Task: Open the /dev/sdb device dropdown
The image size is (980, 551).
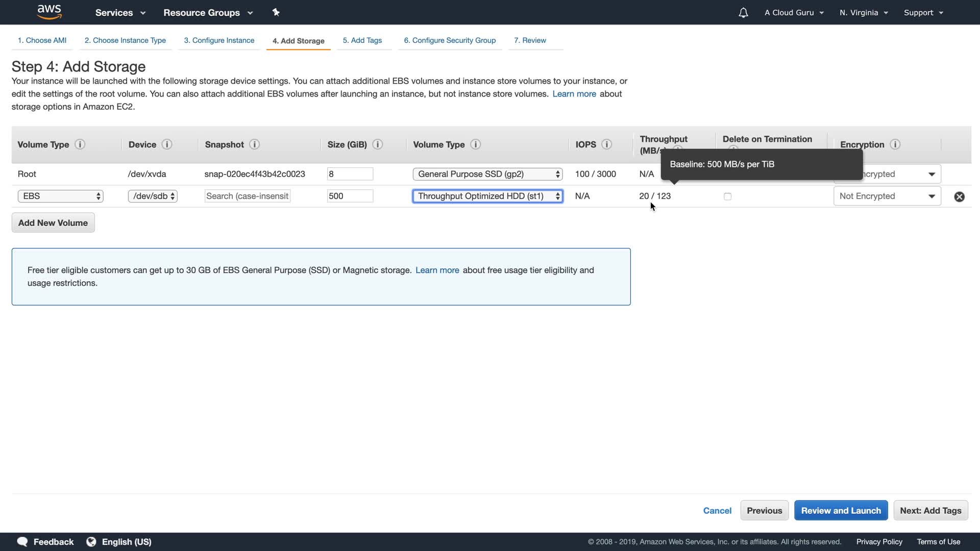Action: (x=153, y=196)
